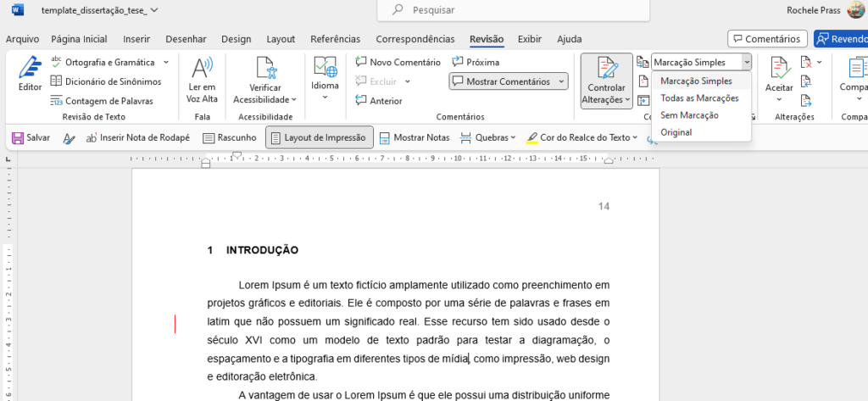Add a Novo Comentário

tap(398, 62)
